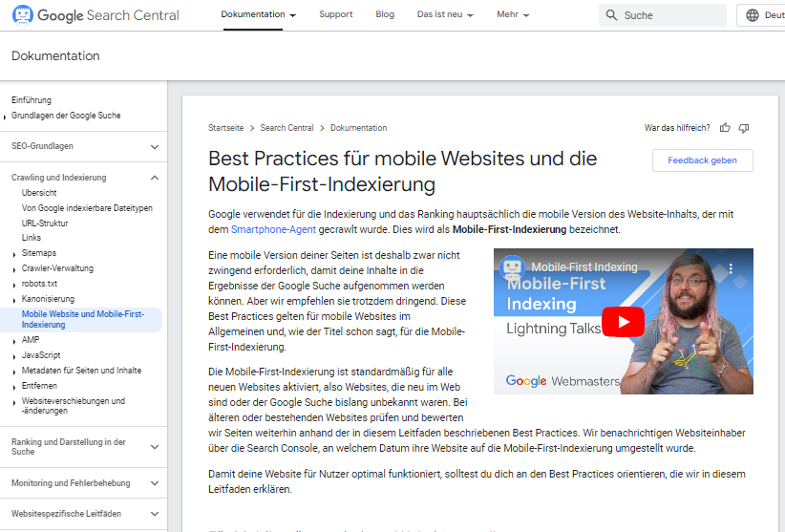
Task: Open the Support tab
Action: coord(336,14)
